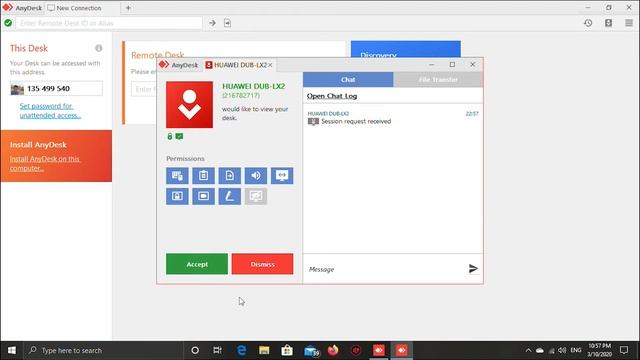
Task: Click This Desk ID 135 499 540
Action: click(48, 89)
